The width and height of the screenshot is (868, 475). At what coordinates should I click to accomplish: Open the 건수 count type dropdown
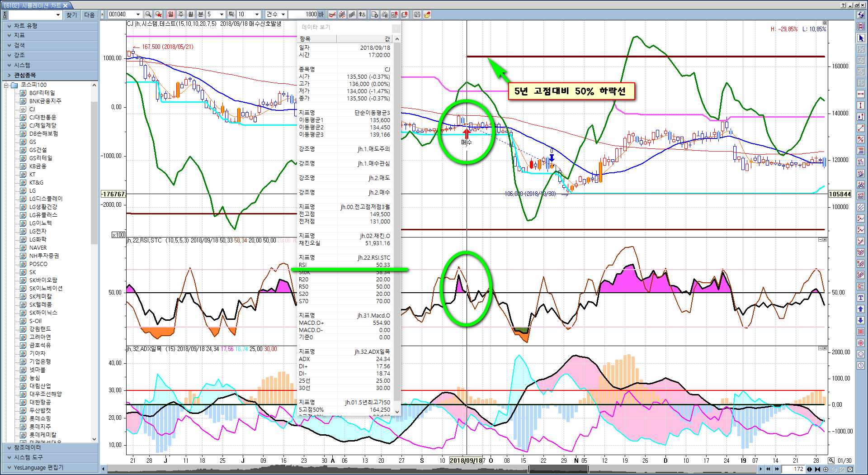click(283, 14)
